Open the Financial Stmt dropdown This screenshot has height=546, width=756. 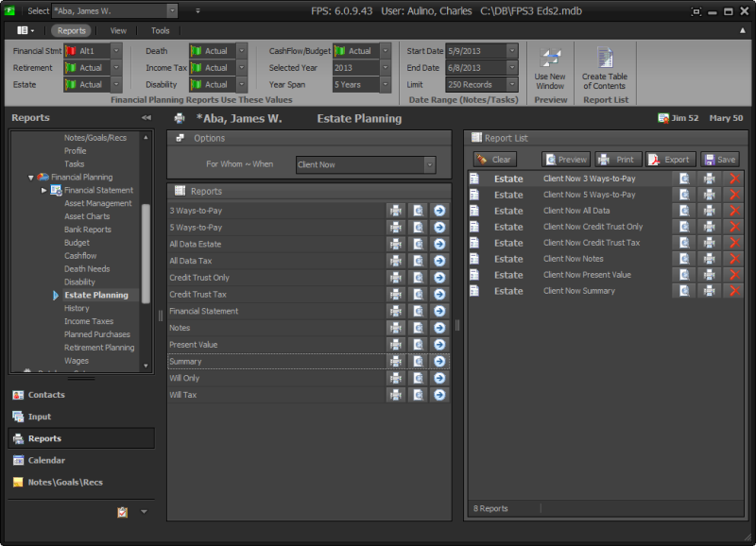click(x=116, y=51)
